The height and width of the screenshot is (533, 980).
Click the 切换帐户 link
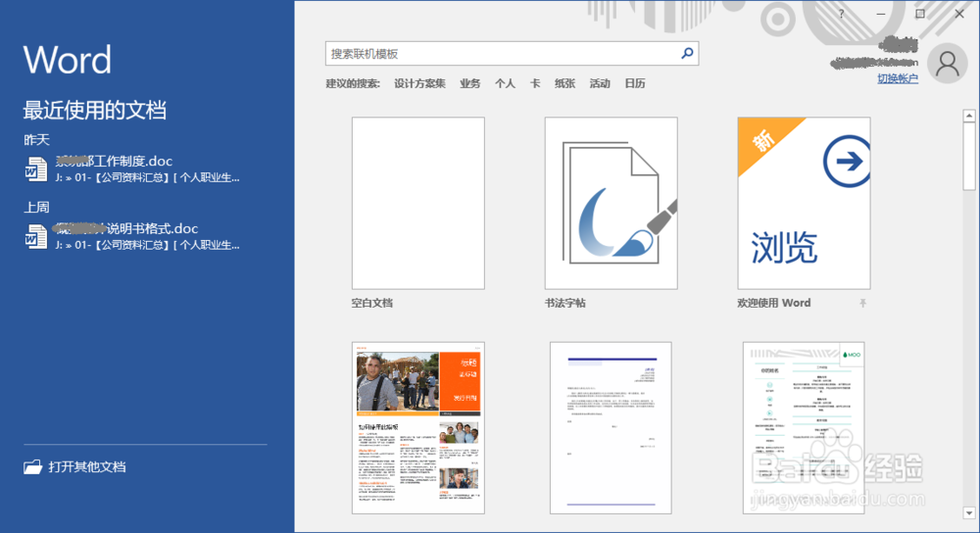pyautogui.click(x=898, y=78)
